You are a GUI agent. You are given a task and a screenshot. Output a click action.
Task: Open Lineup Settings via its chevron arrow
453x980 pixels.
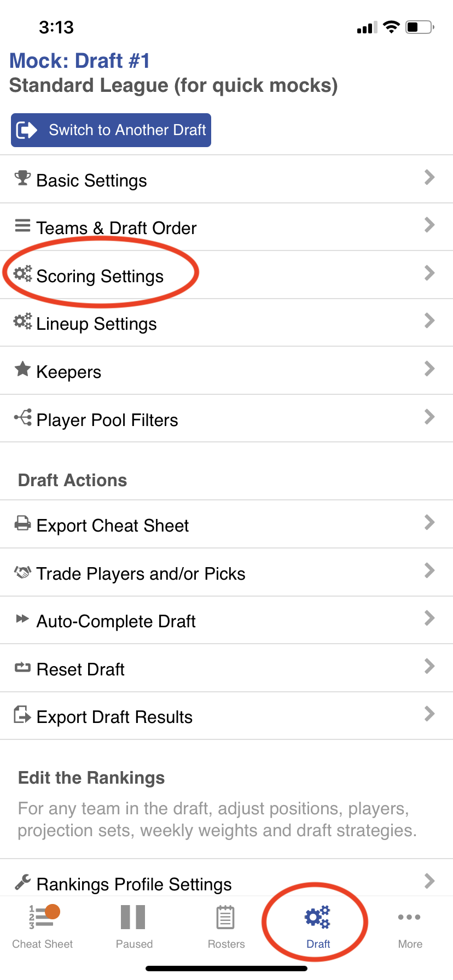(429, 320)
